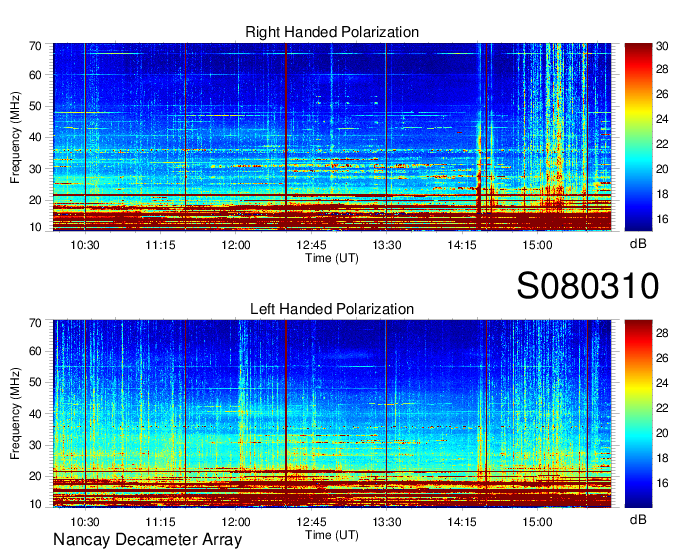Click the "40" frequency tick of Left Handed plot

pos(35,414)
